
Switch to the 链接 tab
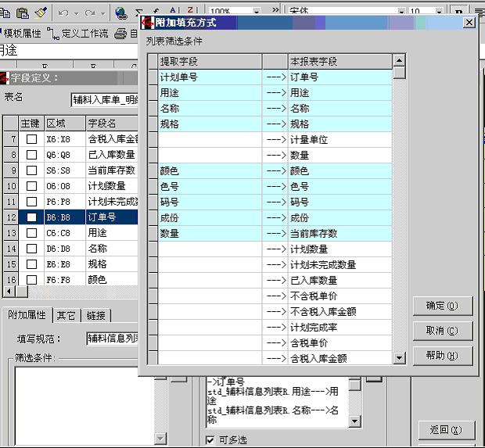[x=96, y=315]
